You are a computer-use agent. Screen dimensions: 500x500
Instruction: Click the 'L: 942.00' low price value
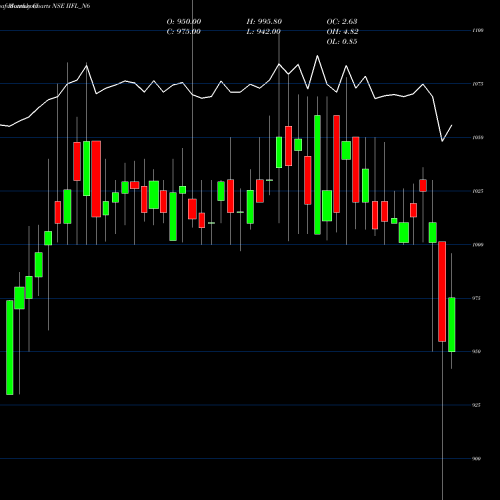263,32
